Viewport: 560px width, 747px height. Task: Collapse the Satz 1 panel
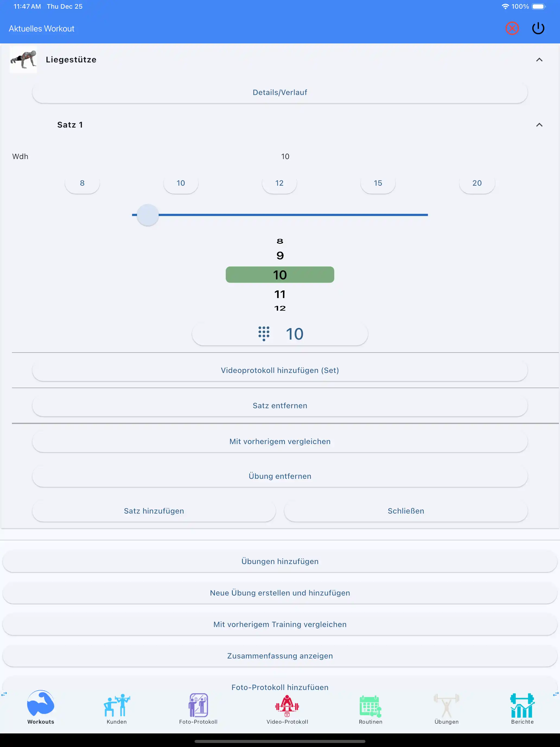539,125
